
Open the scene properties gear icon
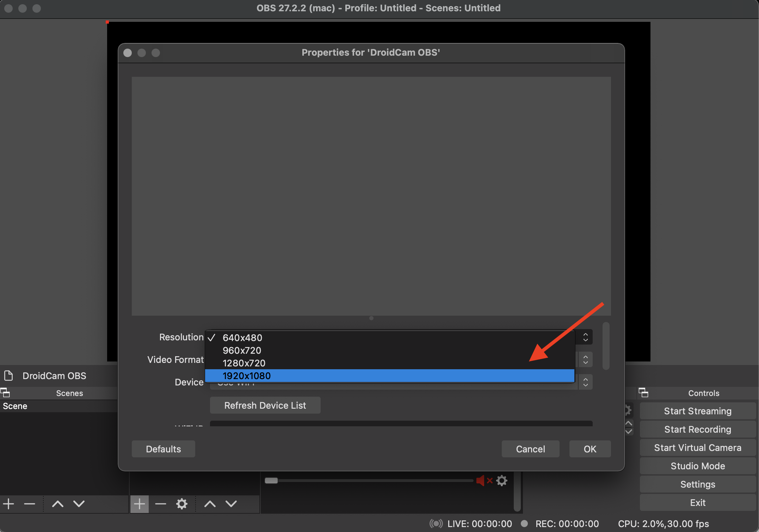(x=182, y=503)
